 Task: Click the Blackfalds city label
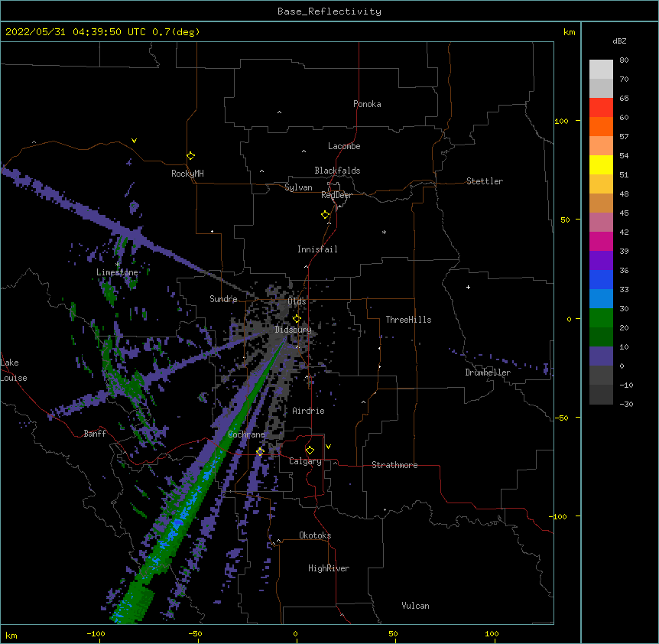click(x=337, y=171)
